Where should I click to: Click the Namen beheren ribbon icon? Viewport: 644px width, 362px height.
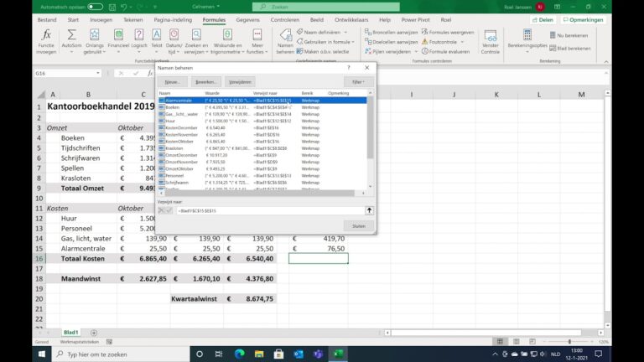pos(285,35)
